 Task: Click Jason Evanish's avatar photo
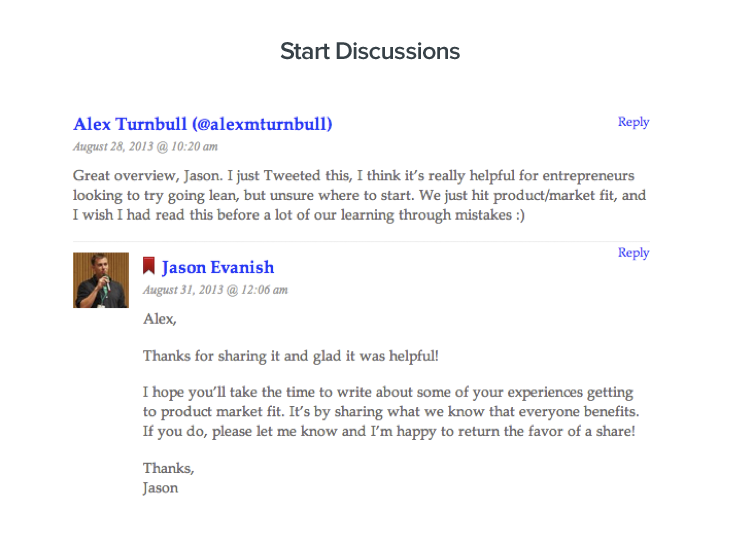click(x=101, y=280)
